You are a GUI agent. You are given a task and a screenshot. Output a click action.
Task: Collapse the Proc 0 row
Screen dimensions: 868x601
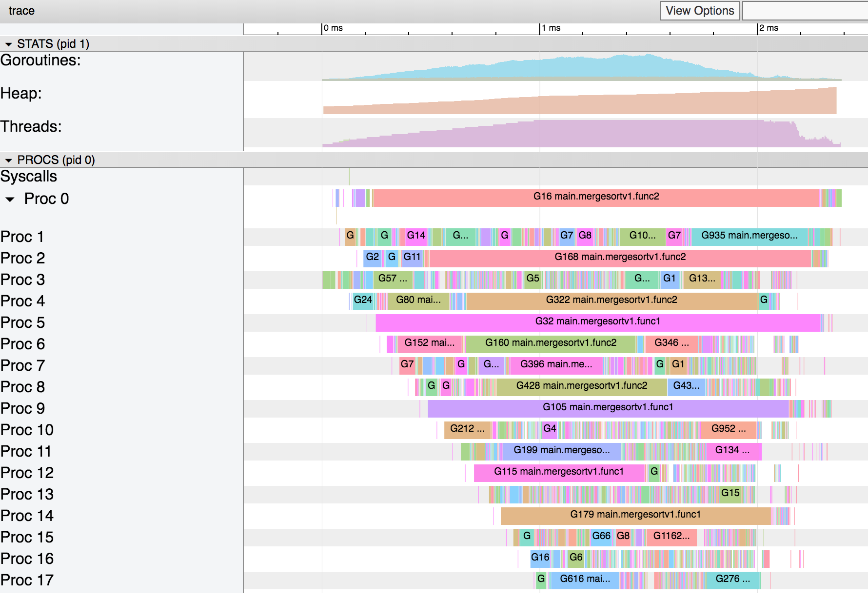[10, 199]
